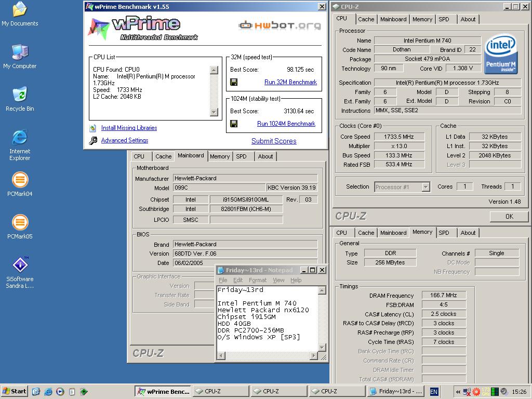Click the BIOS Version 68DTD Ver. F.06 field
532x399 pixels.
(x=245, y=254)
